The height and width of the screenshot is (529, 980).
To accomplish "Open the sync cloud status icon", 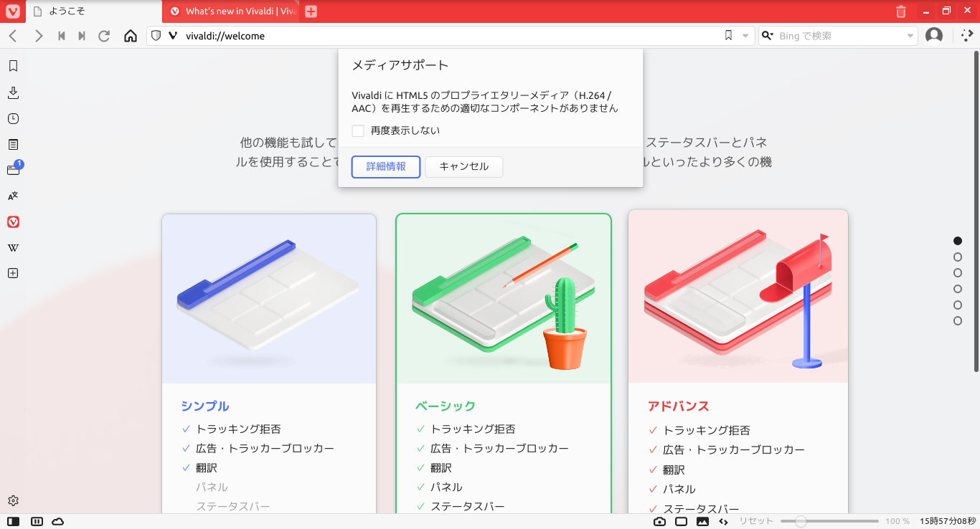I will click(58, 521).
